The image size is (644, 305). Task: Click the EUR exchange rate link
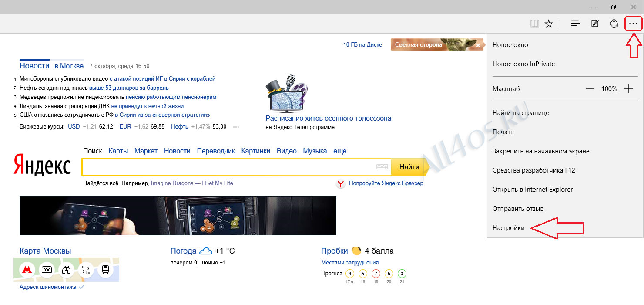[x=125, y=127]
